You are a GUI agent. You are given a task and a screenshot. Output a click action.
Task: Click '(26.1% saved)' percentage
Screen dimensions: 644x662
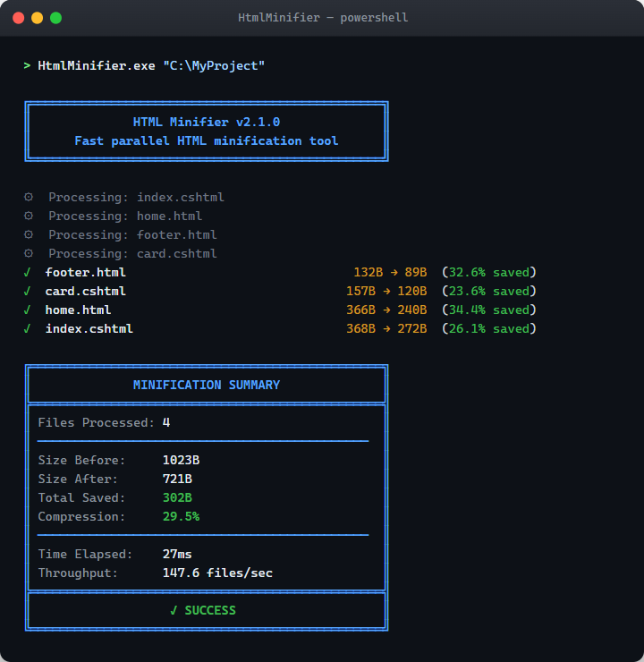[489, 329]
